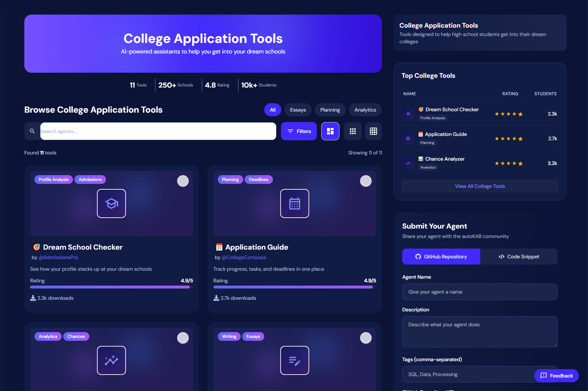This screenshot has width=588, height=391.
Task: Click calendar icon on Application Guide card
Action: point(295,203)
